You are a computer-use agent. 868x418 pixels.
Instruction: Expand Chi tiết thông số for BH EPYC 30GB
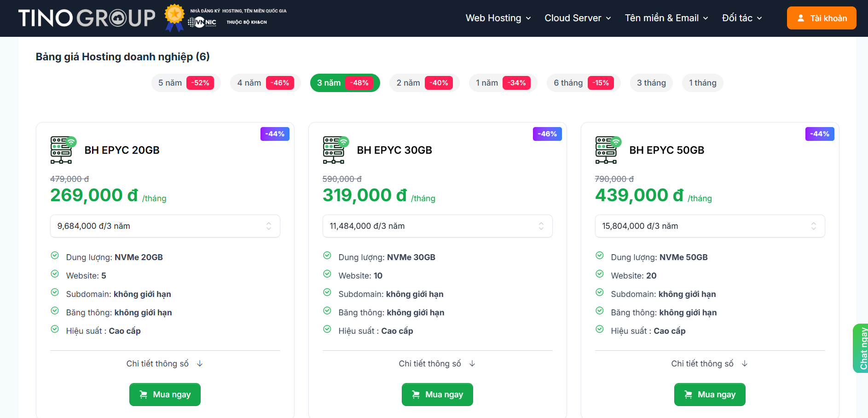click(x=437, y=364)
